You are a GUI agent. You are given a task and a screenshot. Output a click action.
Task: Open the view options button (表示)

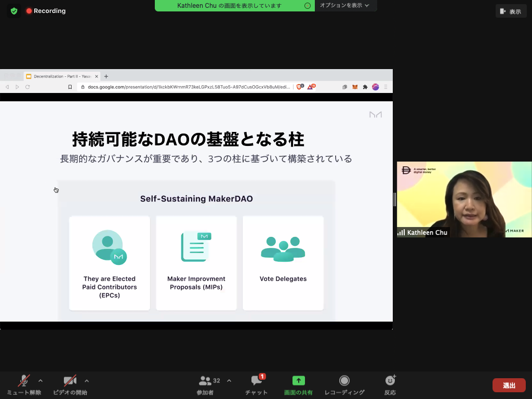(511, 11)
